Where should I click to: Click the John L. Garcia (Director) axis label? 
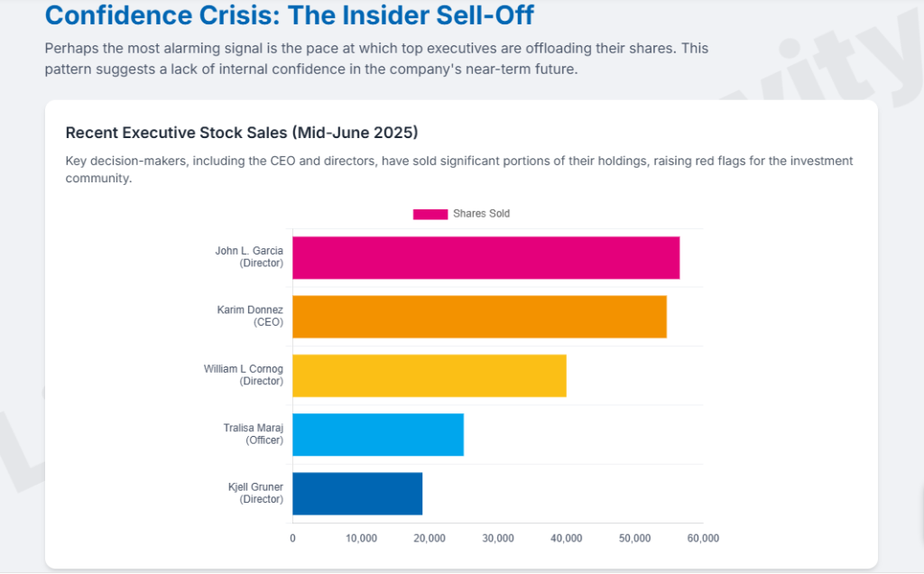coord(249,257)
